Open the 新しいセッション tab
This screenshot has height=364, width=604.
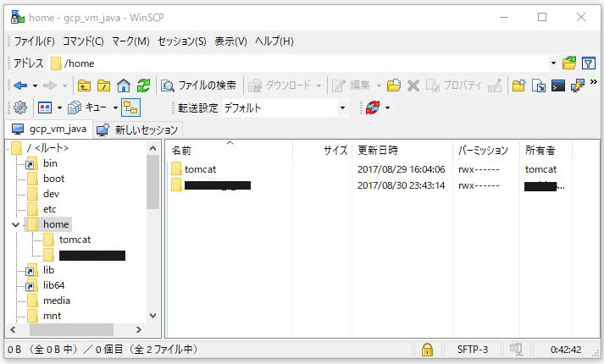click(x=137, y=130)
